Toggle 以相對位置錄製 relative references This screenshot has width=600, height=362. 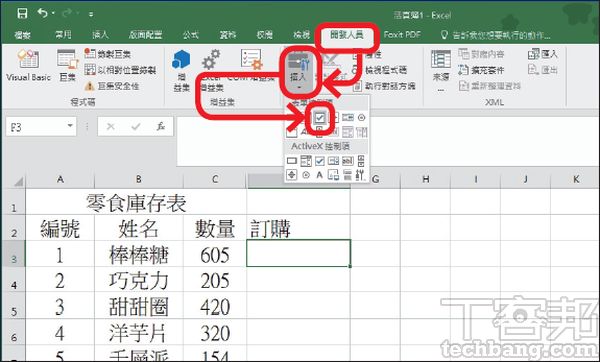[120, 70]
